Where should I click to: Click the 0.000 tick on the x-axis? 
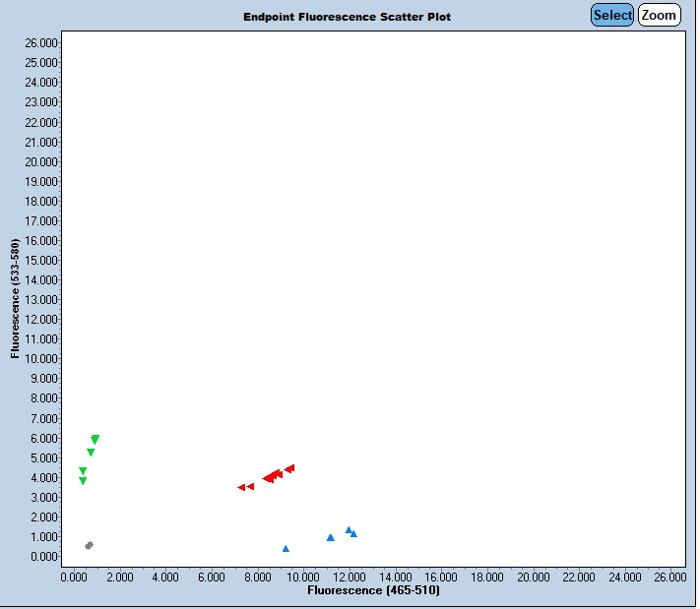(x=73, y=577)
